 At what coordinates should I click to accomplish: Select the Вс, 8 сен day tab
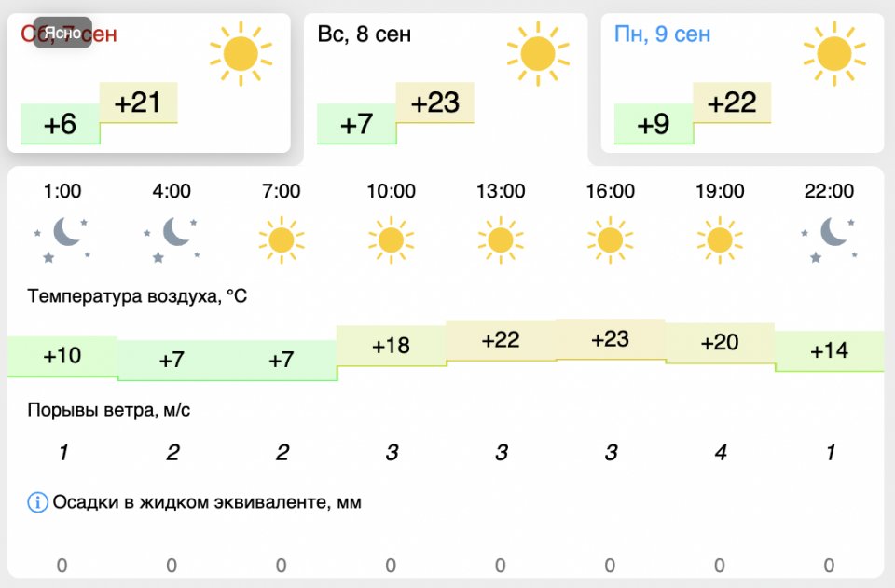coord(365,35)
